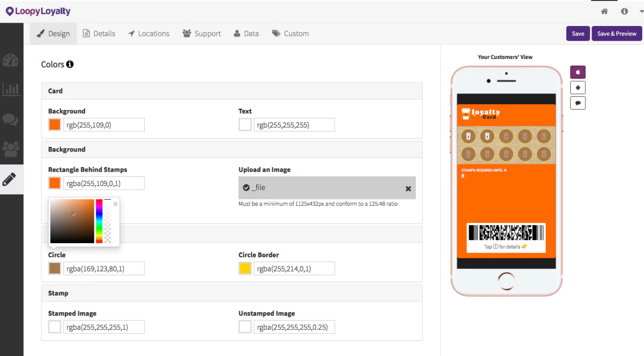Click the Rectangle Behind Stamps color swatch

click(x=55, y=183)
